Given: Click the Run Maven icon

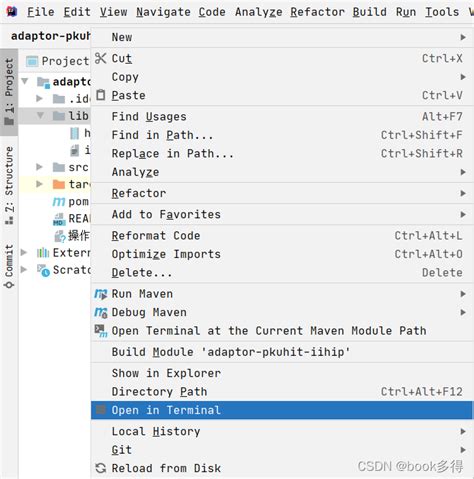Looking at the screenshot, I should (x=101, y=294).
